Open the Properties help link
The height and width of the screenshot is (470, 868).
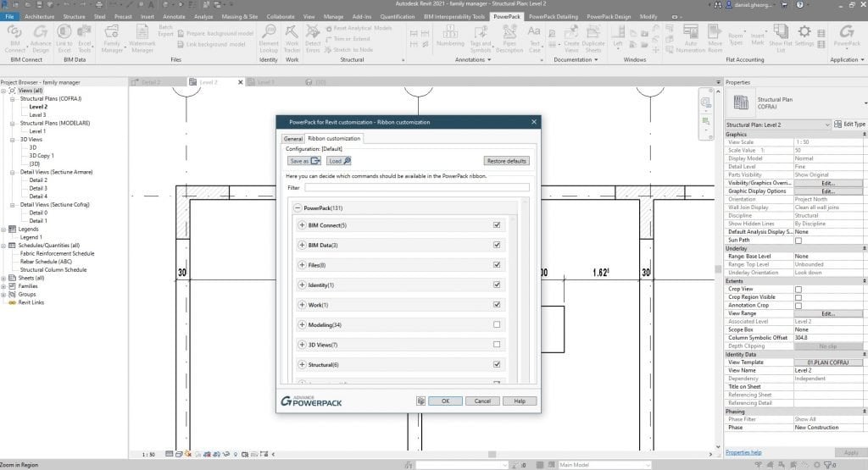(743, 452)
